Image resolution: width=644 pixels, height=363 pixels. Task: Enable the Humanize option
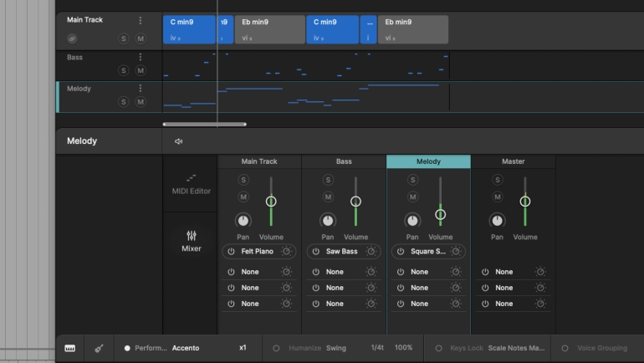click(276, 348)
